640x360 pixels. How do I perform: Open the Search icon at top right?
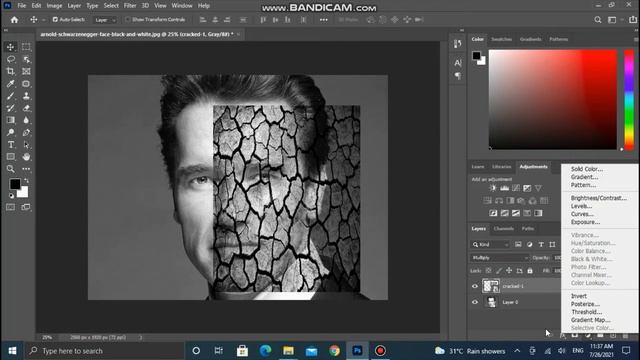(x=598, y=20)
